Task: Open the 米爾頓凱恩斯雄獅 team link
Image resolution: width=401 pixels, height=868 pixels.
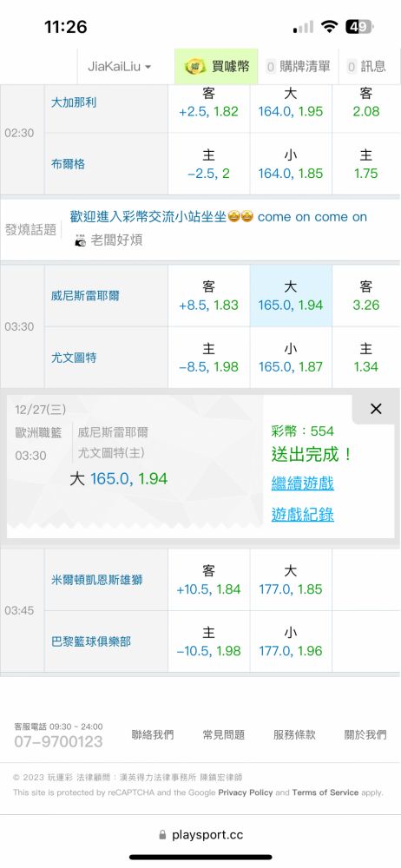Action: point(96,580)
